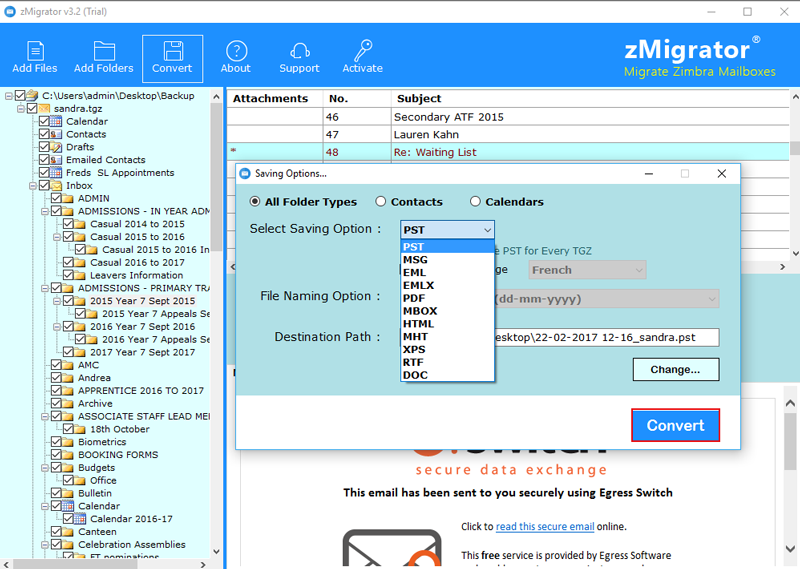Collapse the ASSOCIATE STAFF LEAD tree node

point(45,416)
